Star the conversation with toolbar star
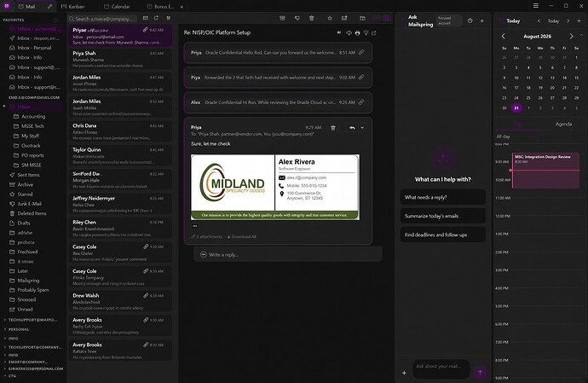 tap(330, 18)
